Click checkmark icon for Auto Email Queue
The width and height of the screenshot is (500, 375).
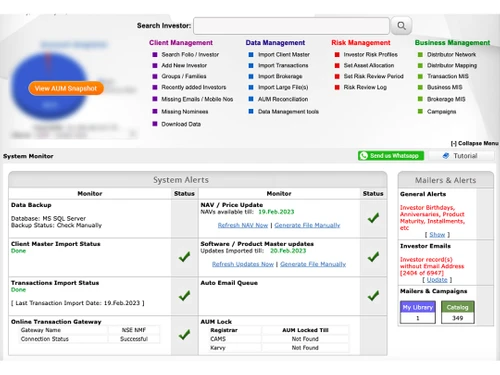373,295
